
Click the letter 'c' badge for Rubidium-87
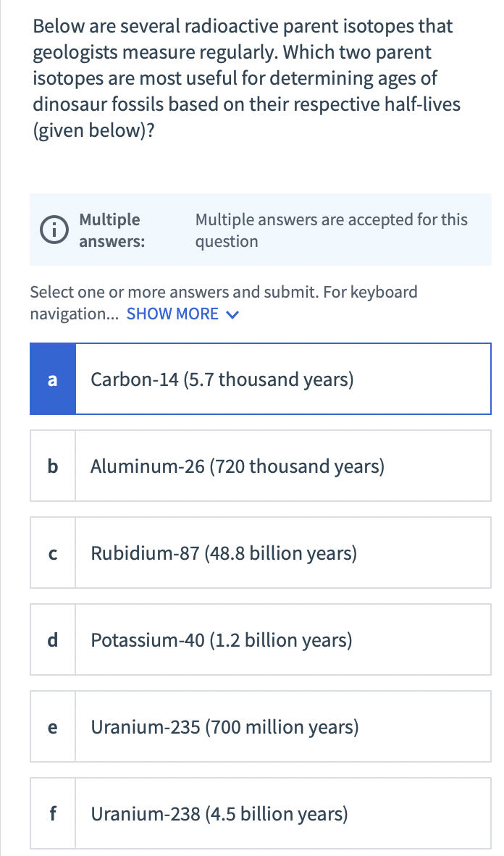point(52,552)
